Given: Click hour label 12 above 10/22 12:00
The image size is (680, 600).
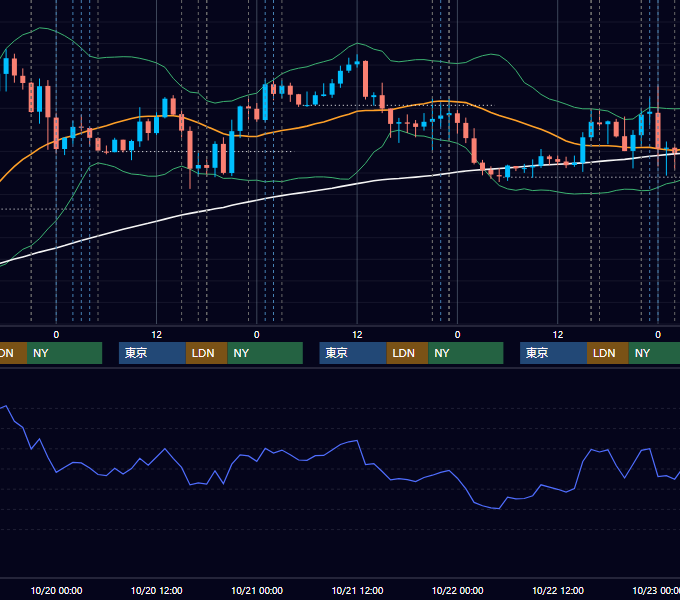Looking at the screenshot, I should (558, 335).
